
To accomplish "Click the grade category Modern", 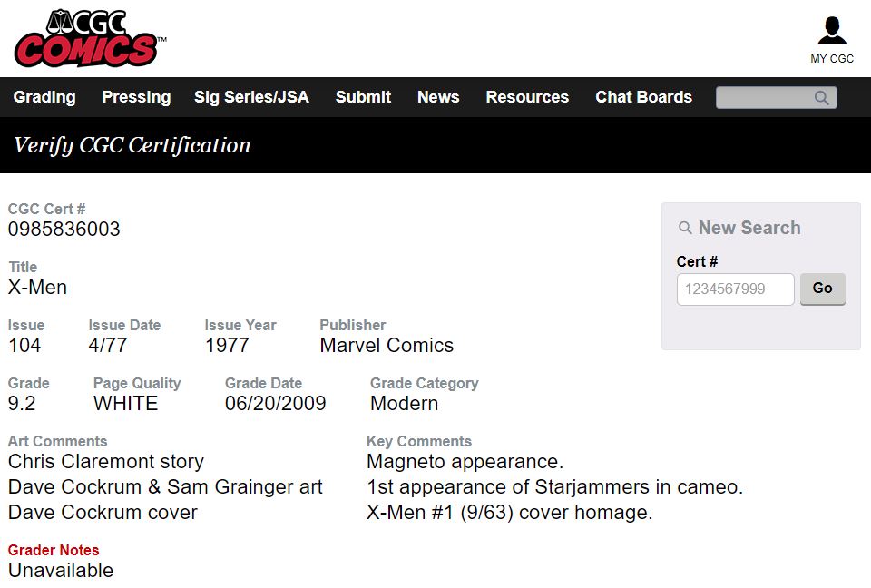I will tap(405, 403).
